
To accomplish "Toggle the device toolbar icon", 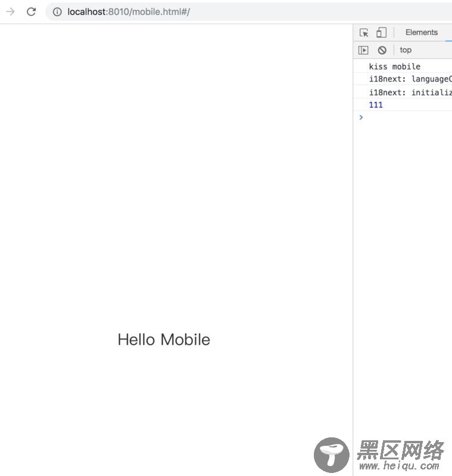I will coord(382,33).
